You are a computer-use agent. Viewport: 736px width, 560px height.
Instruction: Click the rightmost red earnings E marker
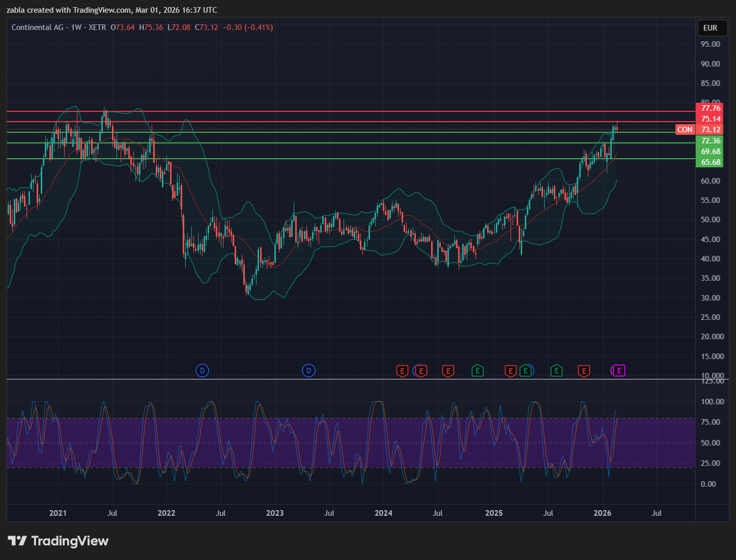(x=584, y=371)
